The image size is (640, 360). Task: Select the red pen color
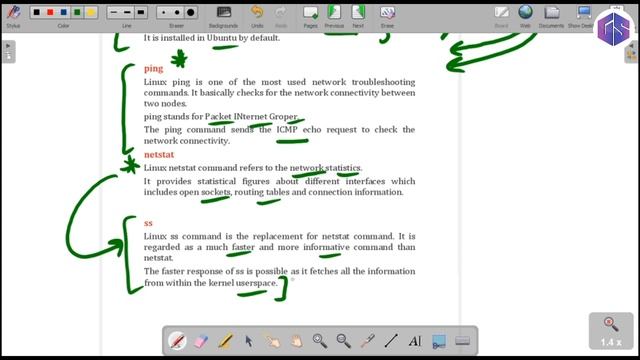pos(50,12)
